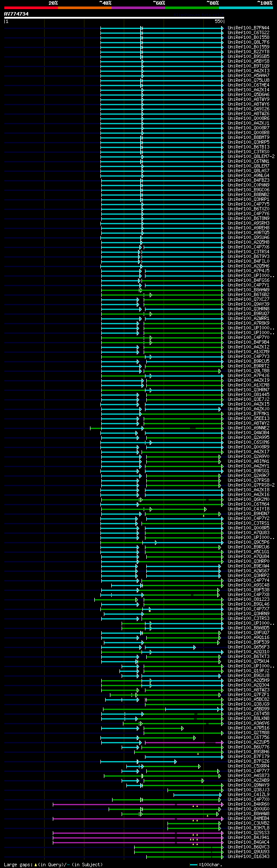Click the cyan segment of the identity color legend
277x868 pixels.
pyautogui.click(x=246, y=8)
